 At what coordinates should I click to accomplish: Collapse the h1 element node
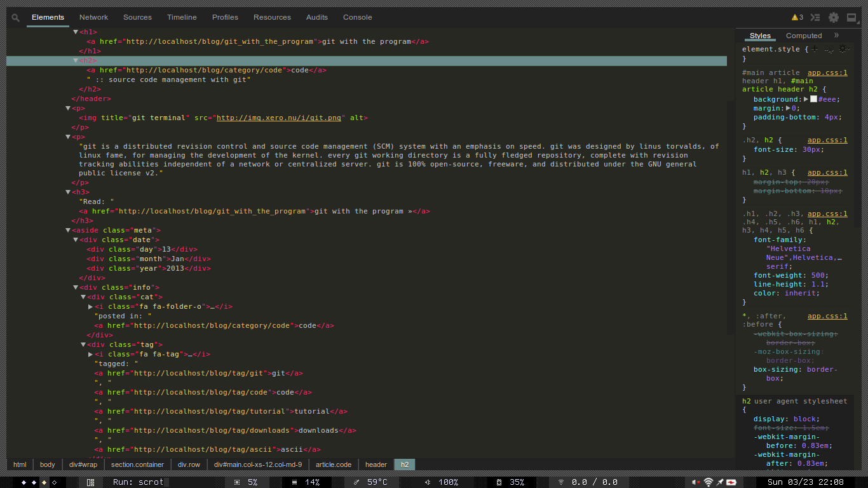click(76, 32)
